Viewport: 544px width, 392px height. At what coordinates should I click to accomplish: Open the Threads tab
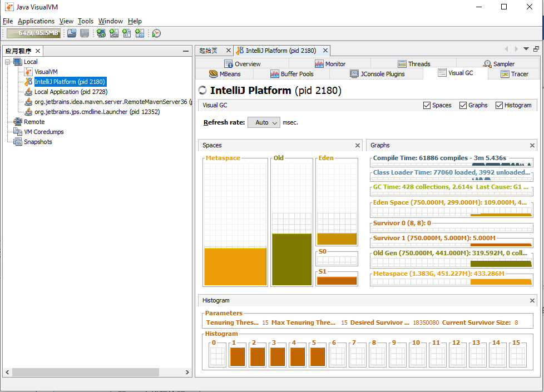click(414, 64)
